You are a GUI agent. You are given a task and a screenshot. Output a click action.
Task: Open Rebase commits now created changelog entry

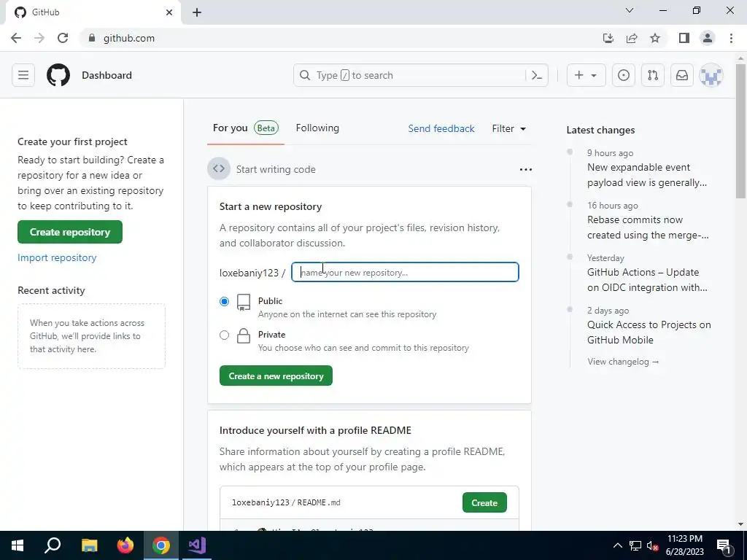[648, 227]
